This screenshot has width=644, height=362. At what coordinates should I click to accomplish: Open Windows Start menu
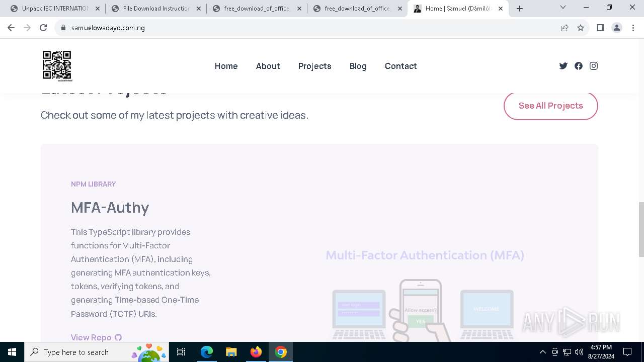(12, 352)
